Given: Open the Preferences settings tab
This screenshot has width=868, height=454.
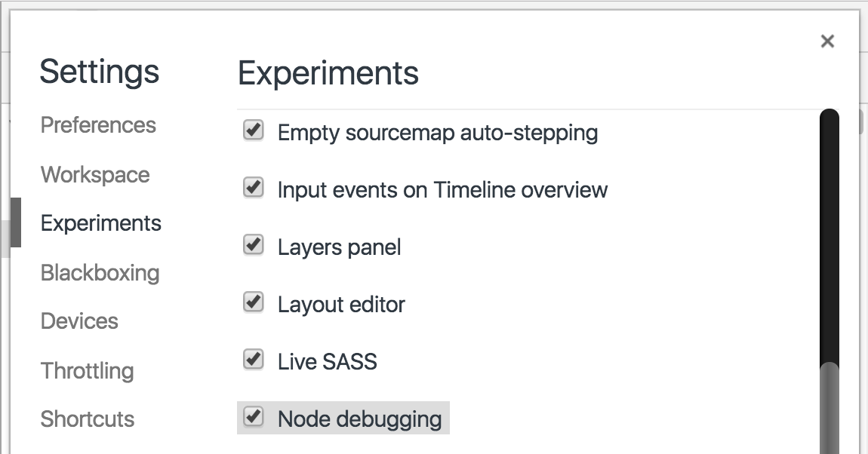Looking at the screenshot, I should (98, 125).
